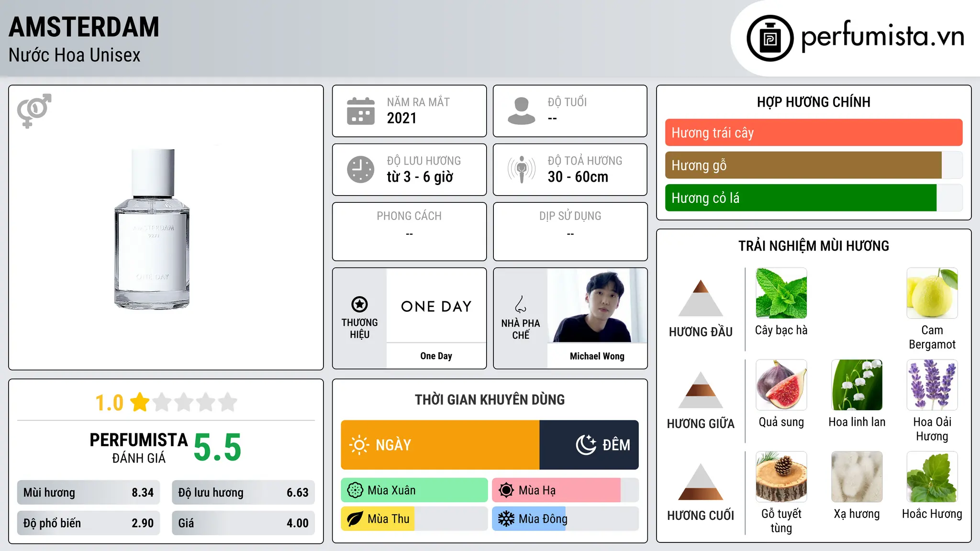Screen dimensions: 980x551
Task: Click the Hương đầu pyramid icon
Action: 701,298
